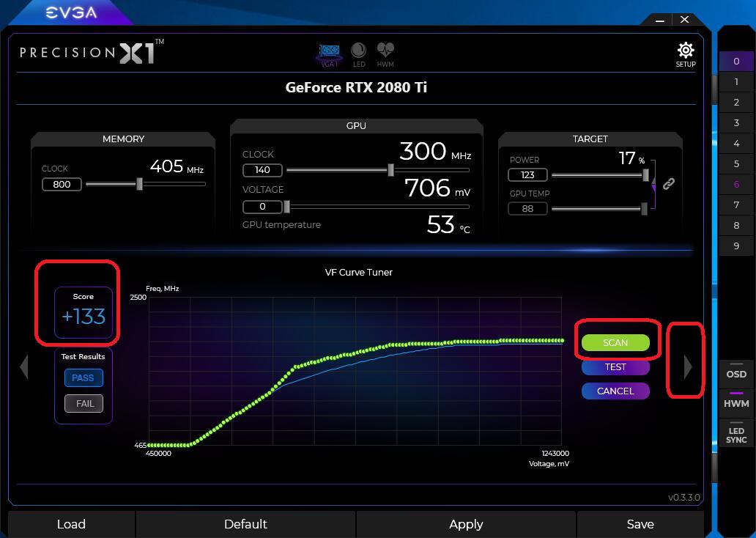756x538 pixels.
Task: Click the PASS test result indicator
Action: (84, 377)
